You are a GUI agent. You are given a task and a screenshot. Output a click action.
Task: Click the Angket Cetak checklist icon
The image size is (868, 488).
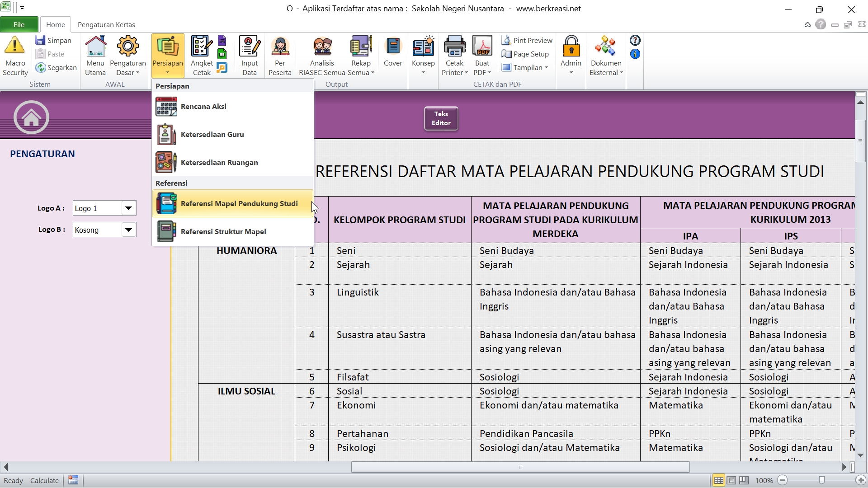coord(201,46)
